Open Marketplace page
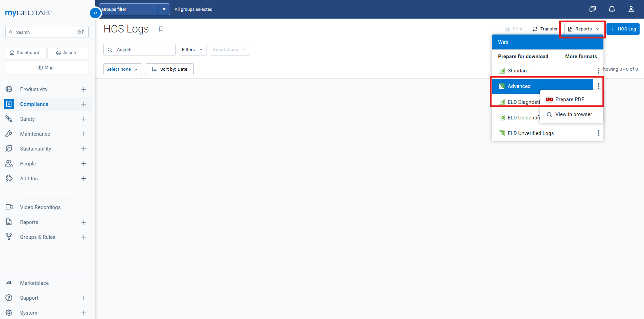The height and width of the screenshot is (319, 644). pyautogui.click(x=34, y=283)
